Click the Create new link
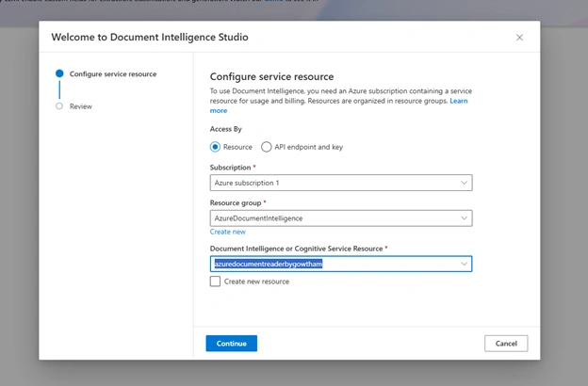The height and width of the screenshot is (386, 588). (x=228, y=232)
